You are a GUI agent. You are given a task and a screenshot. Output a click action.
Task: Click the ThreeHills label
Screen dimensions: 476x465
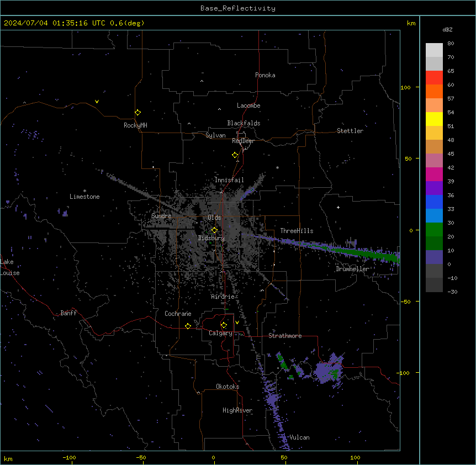(x=297, y=231)
